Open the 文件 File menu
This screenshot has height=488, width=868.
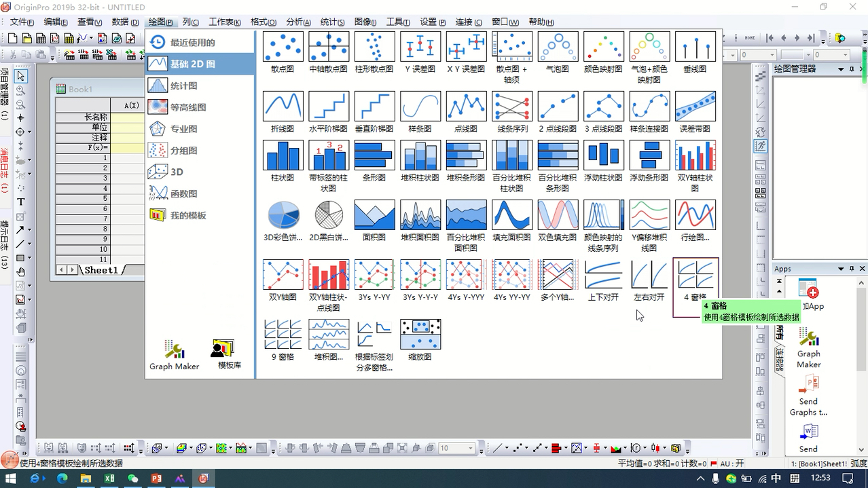tap(22, 22)
